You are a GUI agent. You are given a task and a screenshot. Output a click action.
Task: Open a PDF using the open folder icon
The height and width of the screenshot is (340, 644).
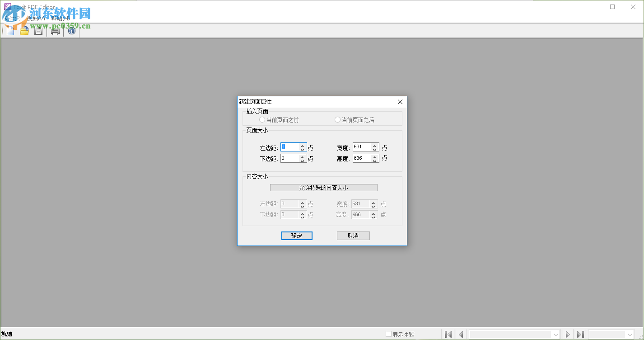click(24, 31)
